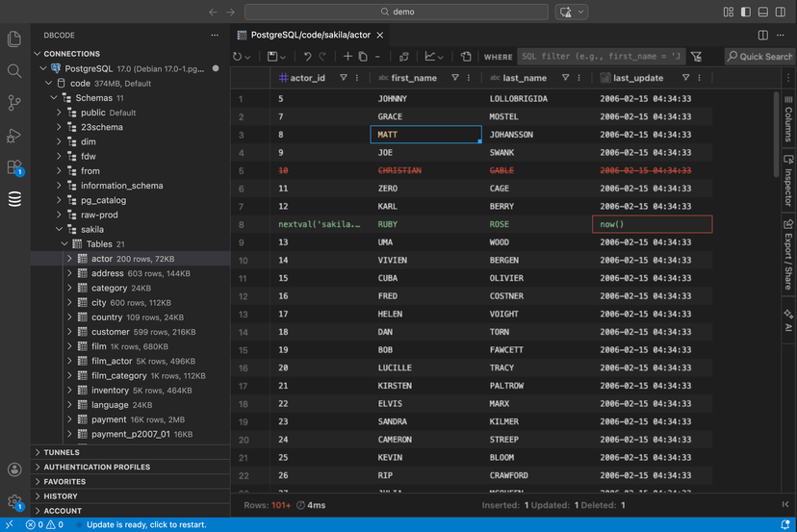Viewport: 797px width, 532px height.
Task: Open the Run and Debug view
Action: click(14, 135)
